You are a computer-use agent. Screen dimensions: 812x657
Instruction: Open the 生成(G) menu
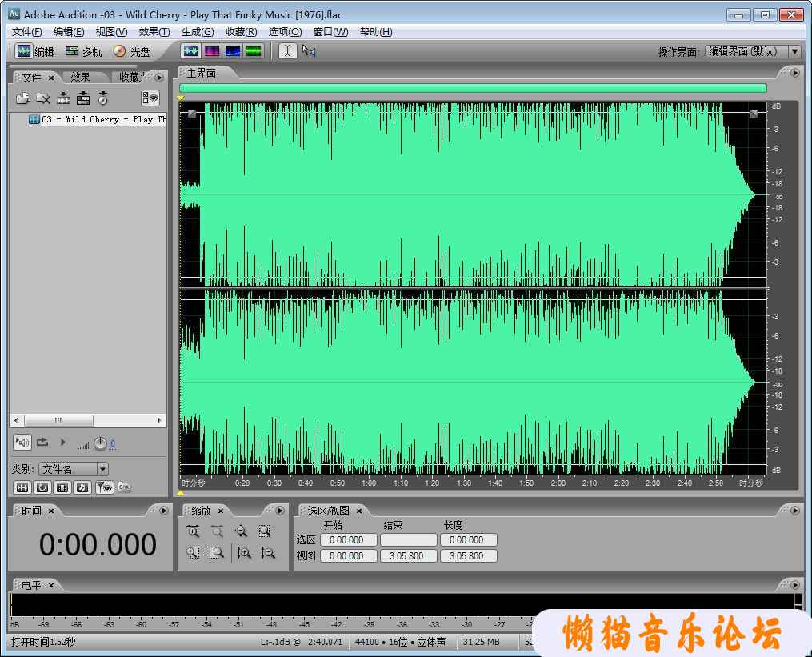[x=198, y=32]
